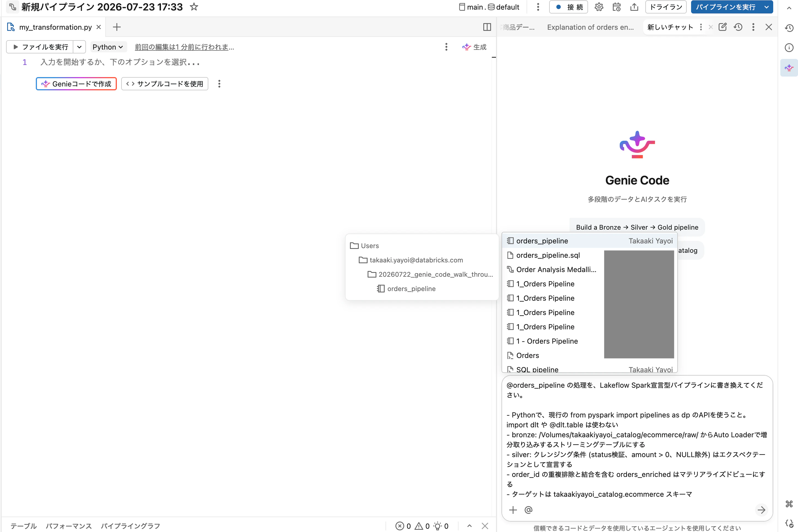Click the share icon in top bar
Image resolution: width=798 pixels, height=532 pixels.
(x=634, y=7)
